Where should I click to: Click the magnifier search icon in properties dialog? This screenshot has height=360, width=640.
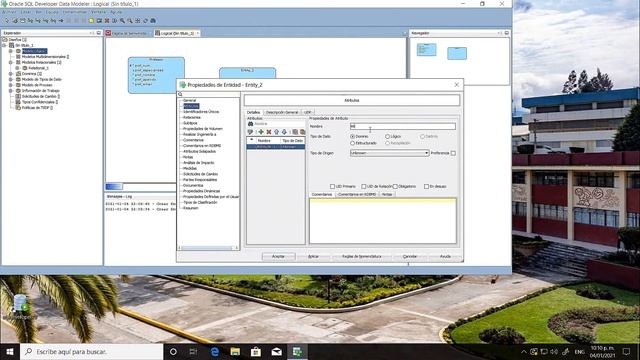[x=180, y=94]
